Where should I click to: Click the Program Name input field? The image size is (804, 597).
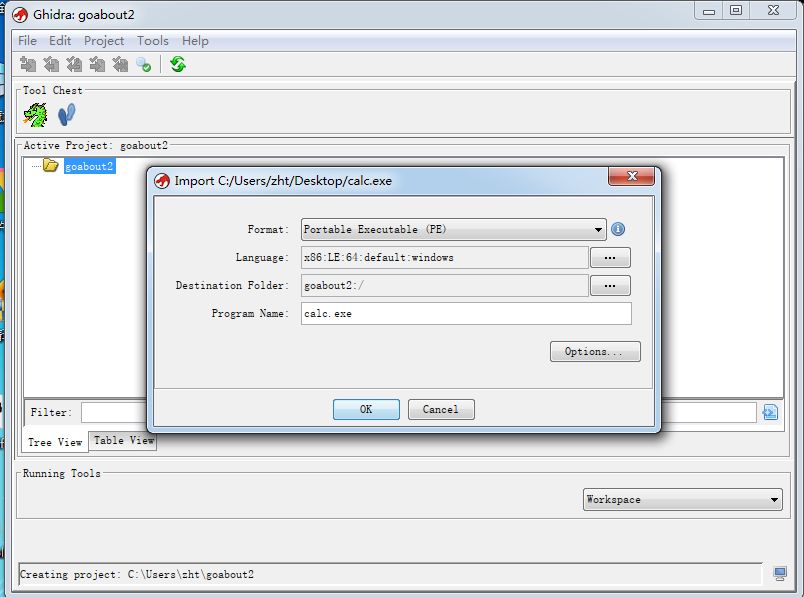[x=466, y=313]
